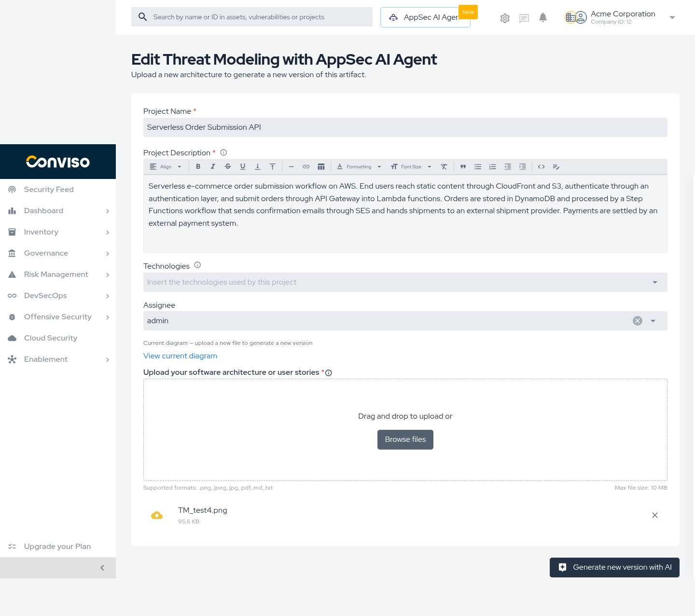This screenshot has width=695, height=616.
Task: Create a bulleted list in the editor
Action: click(x=478, y=167)
